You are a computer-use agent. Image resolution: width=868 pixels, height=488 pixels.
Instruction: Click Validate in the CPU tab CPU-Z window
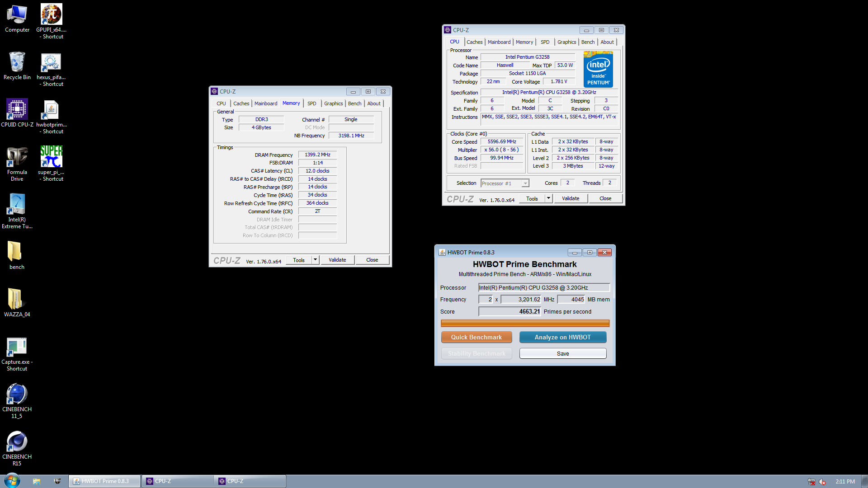coord(571,198)
